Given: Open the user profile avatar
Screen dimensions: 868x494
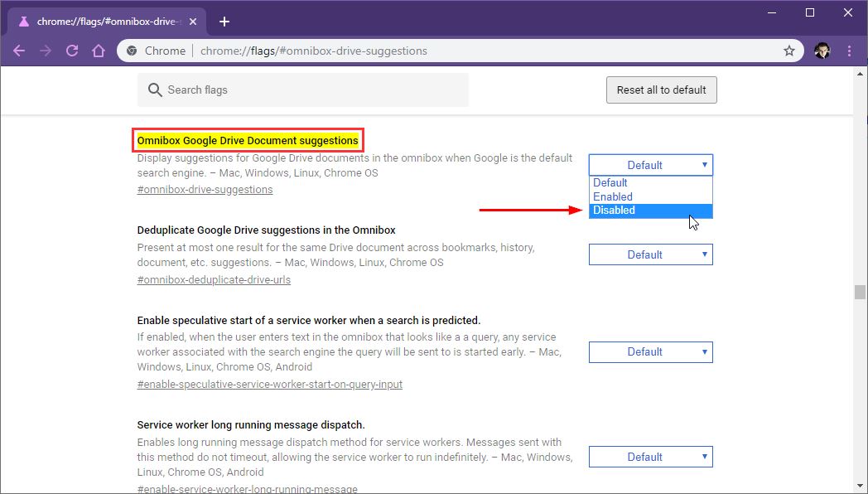Looking at the screenshot, I should click(822, 51).
